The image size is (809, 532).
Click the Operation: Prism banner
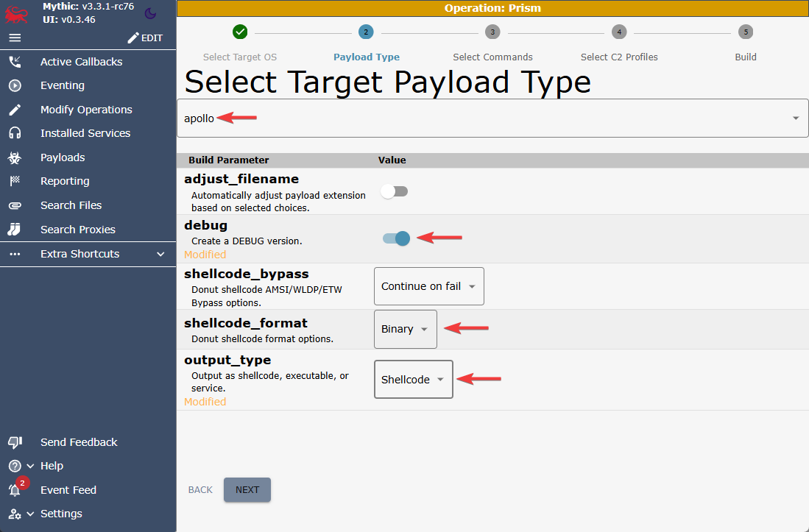(x=492, y=8)
